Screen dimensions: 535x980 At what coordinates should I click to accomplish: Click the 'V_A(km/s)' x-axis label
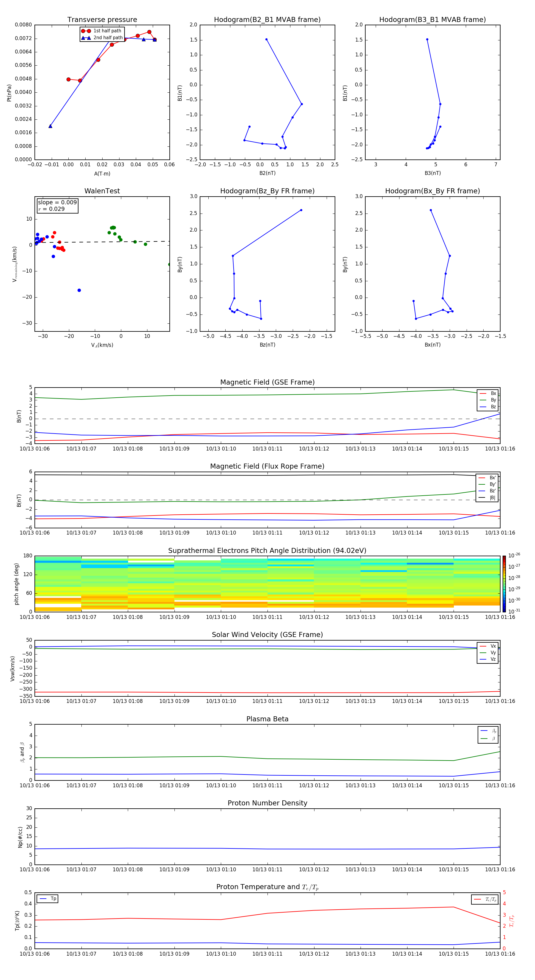(x=102, y=345)
